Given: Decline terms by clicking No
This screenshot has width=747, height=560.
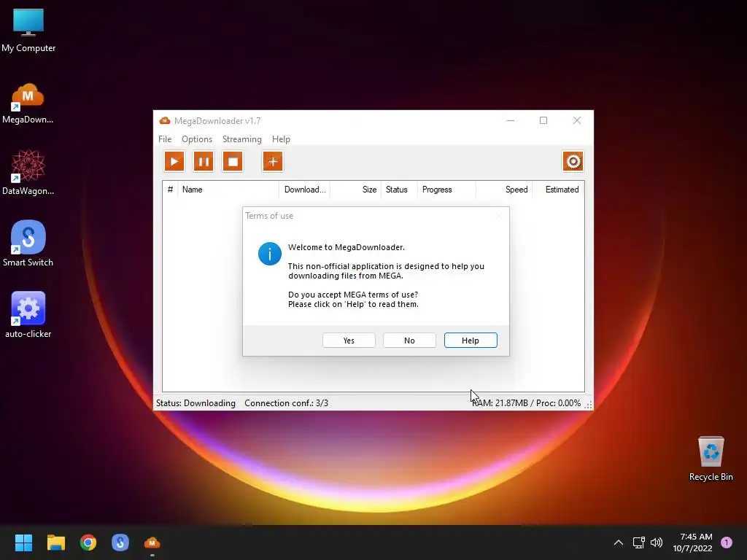Looking at the screenshot, I should tap(409, 341).
